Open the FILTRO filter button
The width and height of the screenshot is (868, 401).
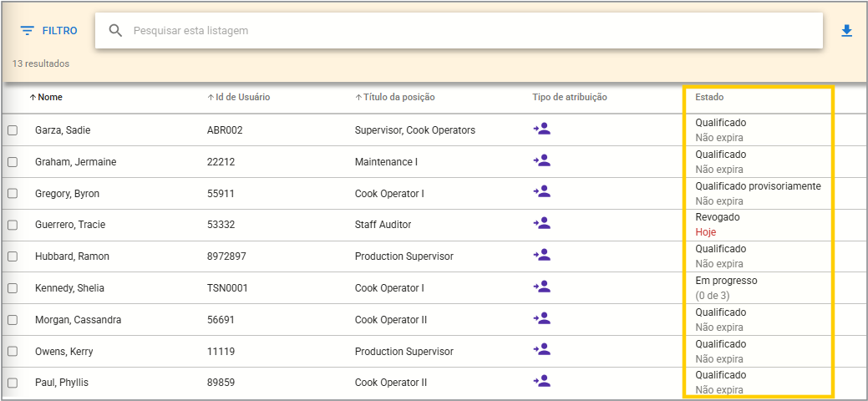click(x=49, y=31)
